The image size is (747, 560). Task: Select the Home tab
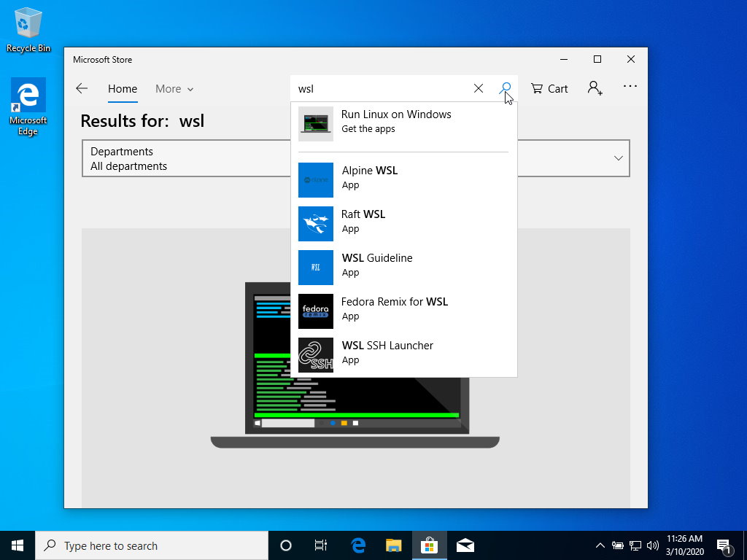pyautogui.click(x=123, y=89)
